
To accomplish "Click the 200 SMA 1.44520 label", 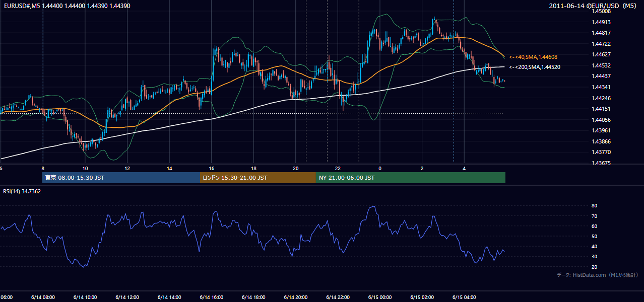I will tap(534, 67).
